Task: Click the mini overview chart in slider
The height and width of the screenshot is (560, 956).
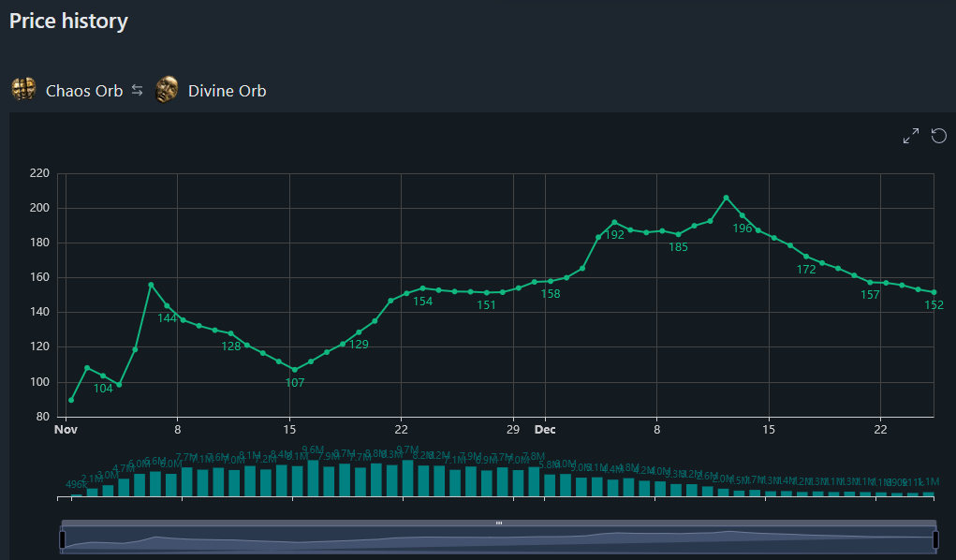Action: [x=499, y=540]
